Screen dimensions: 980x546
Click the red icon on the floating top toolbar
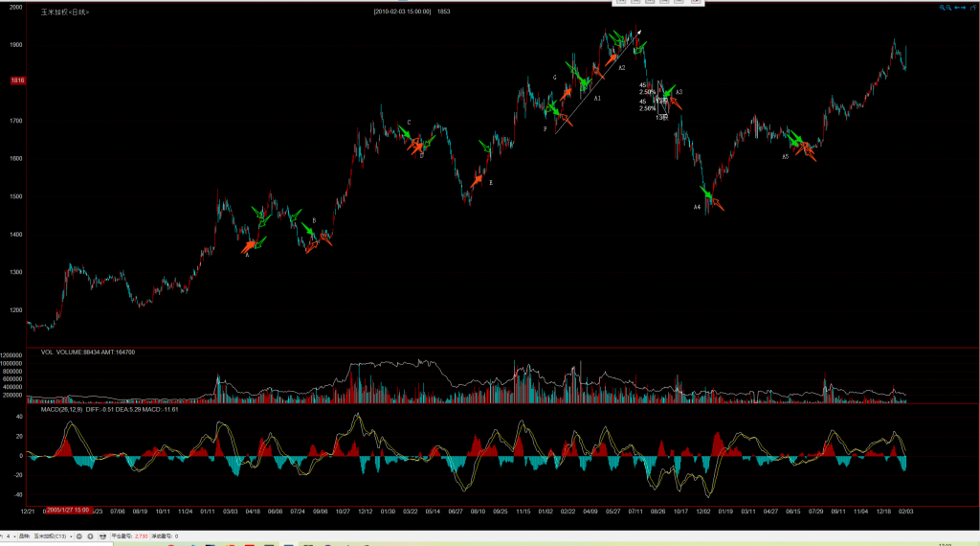click(696, 2)
